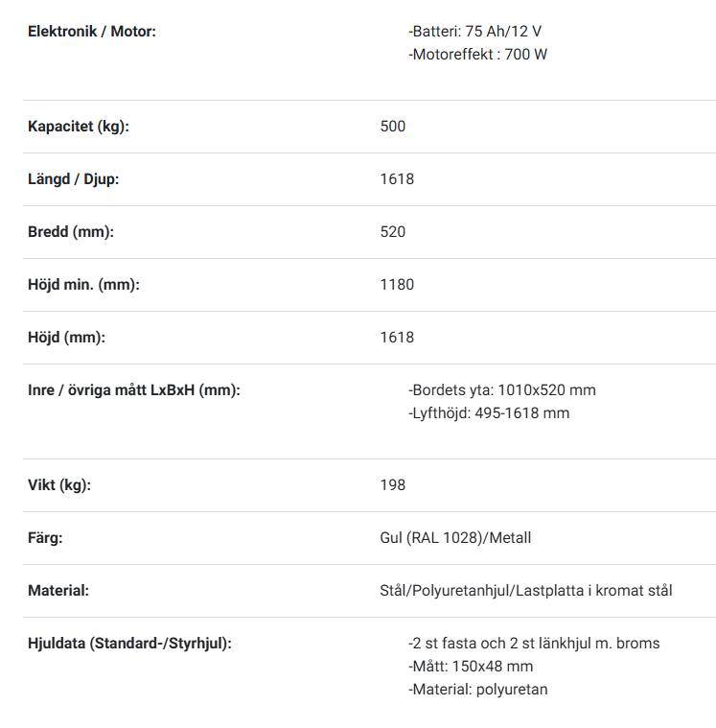Click the Lyfthöjd 495-1618 mm line

point(489,413)
